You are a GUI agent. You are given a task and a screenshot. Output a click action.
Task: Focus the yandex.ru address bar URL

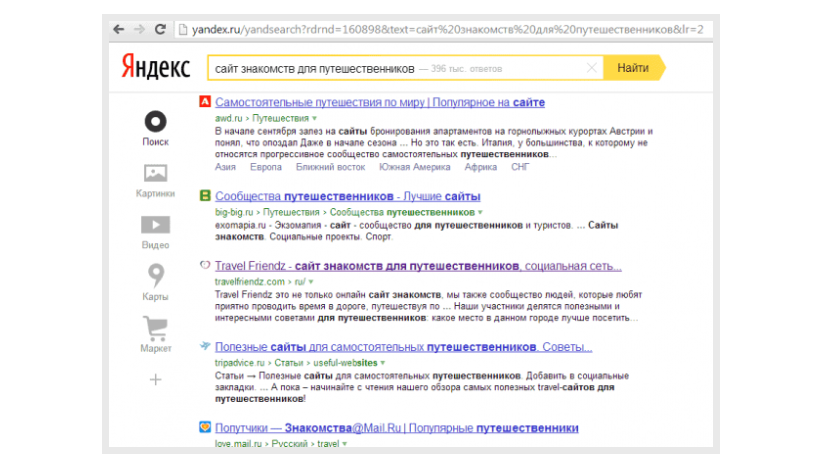coord(447,29)
